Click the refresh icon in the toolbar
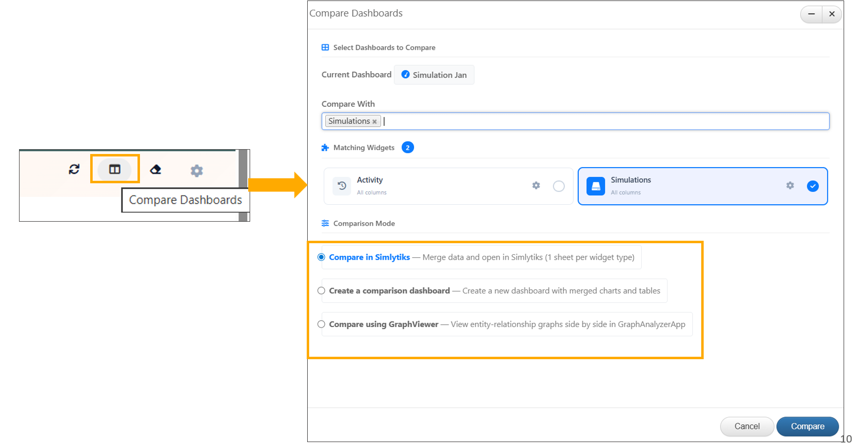The width and height of the screenshot is (868, 444). pos(74,169)
